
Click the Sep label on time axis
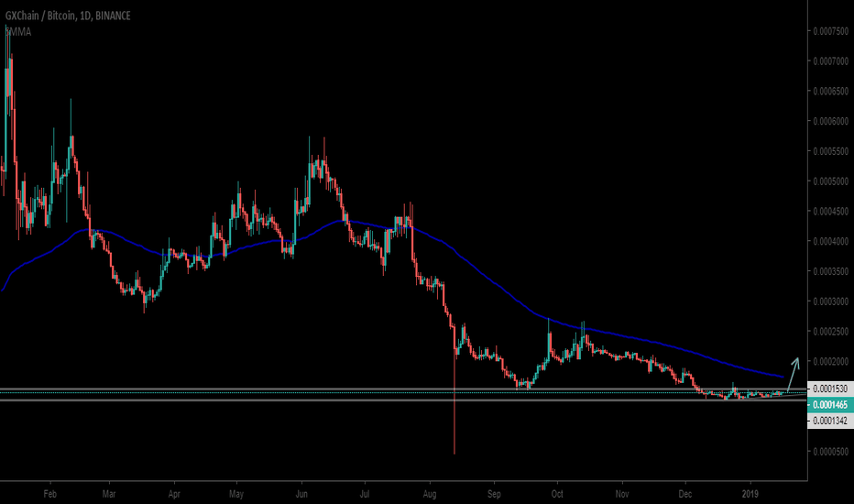[x=494, y=494]
